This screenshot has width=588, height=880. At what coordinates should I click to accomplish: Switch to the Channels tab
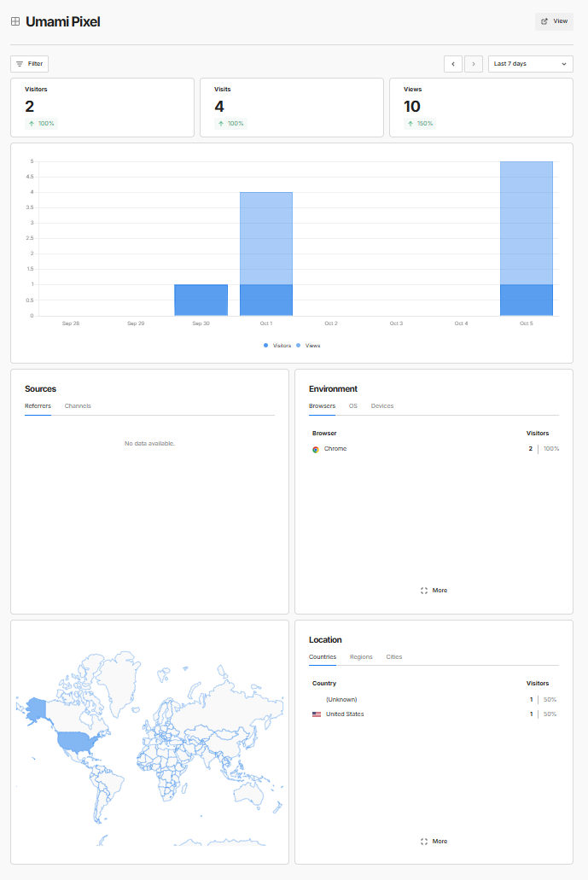78,406
